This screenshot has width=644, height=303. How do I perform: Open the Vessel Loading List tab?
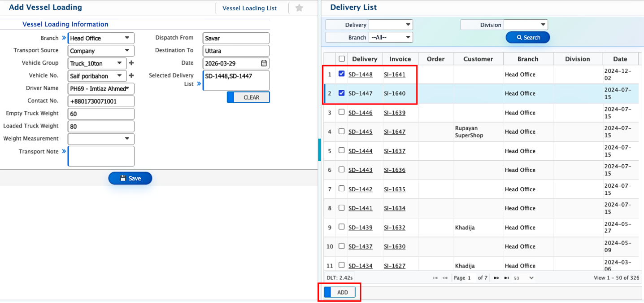249,8
